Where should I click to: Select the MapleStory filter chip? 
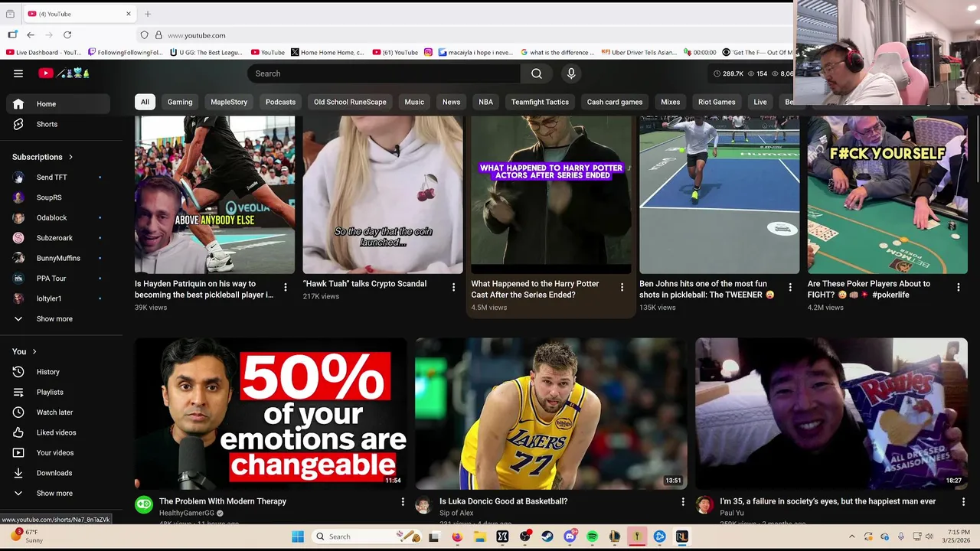(229, 102)
